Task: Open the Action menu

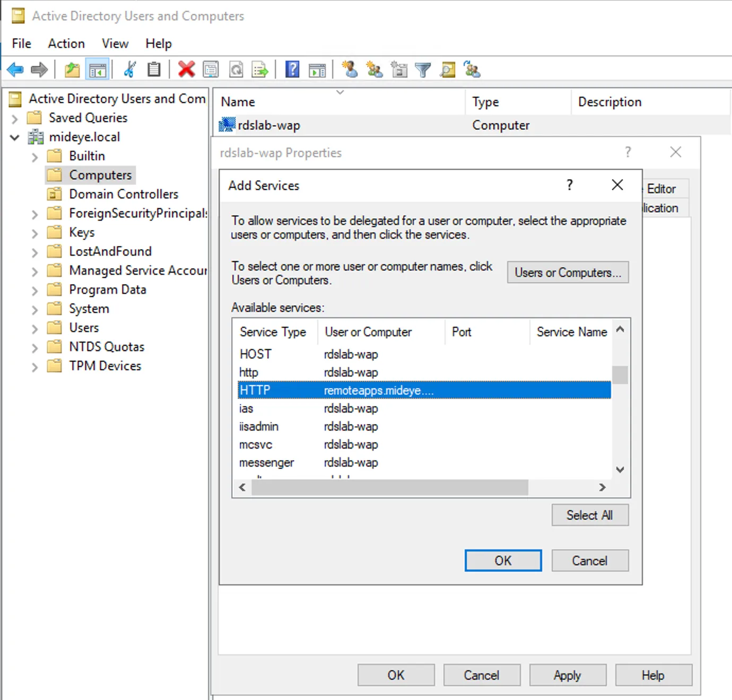Action: point(66,43)
